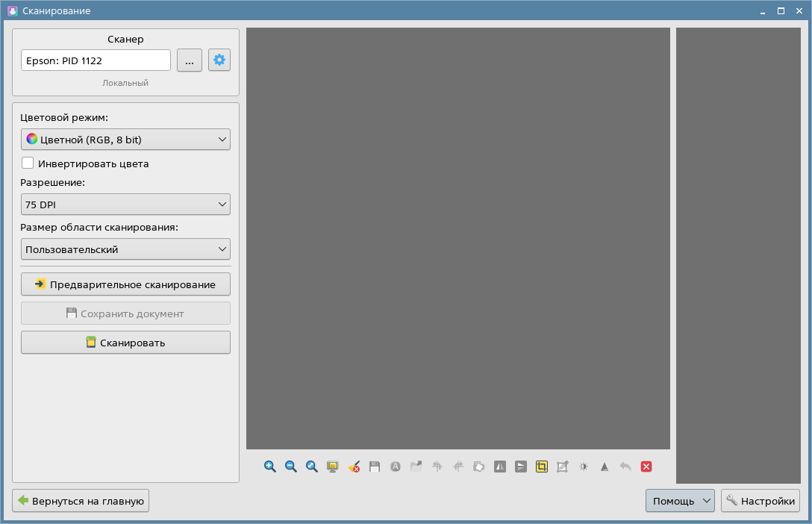Click the zoom to fit magnifier icon

coord(312,467)
